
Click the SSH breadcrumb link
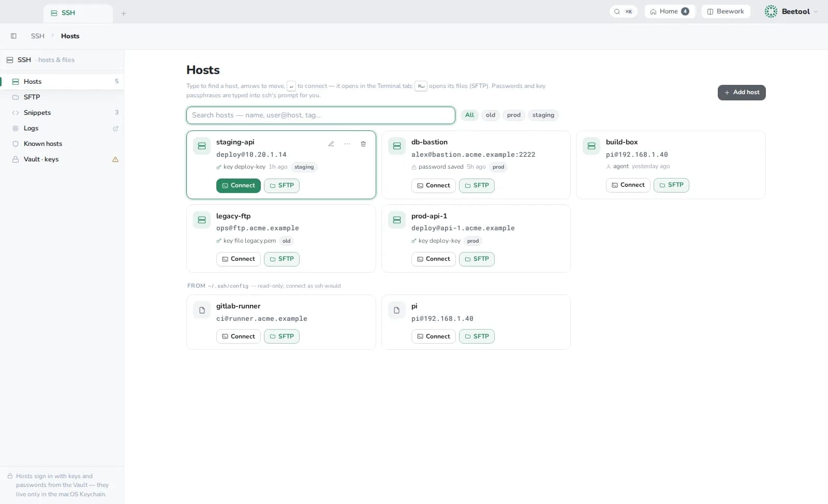[38, 36]
